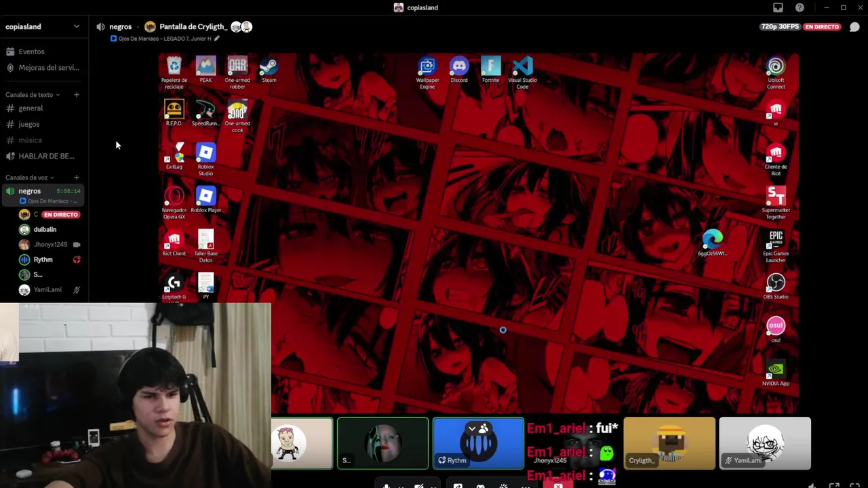Open Discord shortcut on streamed desktop
The height and width of the screenshot is (488, 868).
pyautogui.click(x=459, y=70)
